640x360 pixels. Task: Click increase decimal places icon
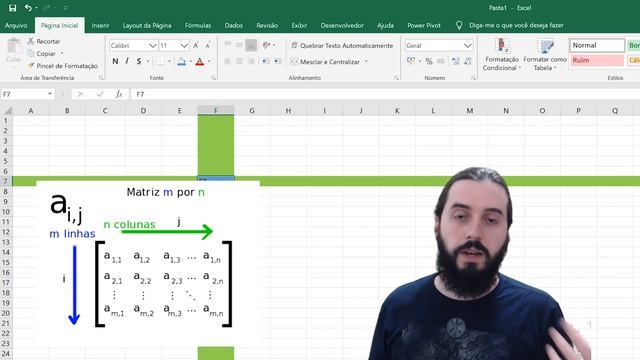tap(456, 61)
